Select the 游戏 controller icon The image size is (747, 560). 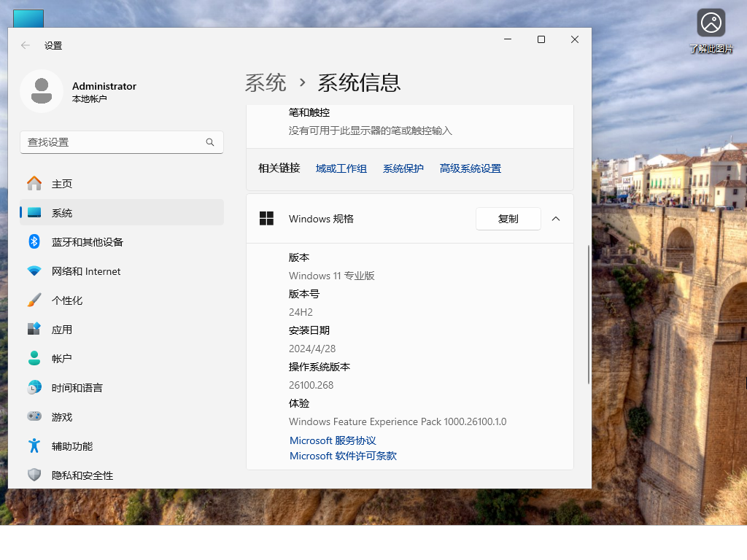coord(34,416)
